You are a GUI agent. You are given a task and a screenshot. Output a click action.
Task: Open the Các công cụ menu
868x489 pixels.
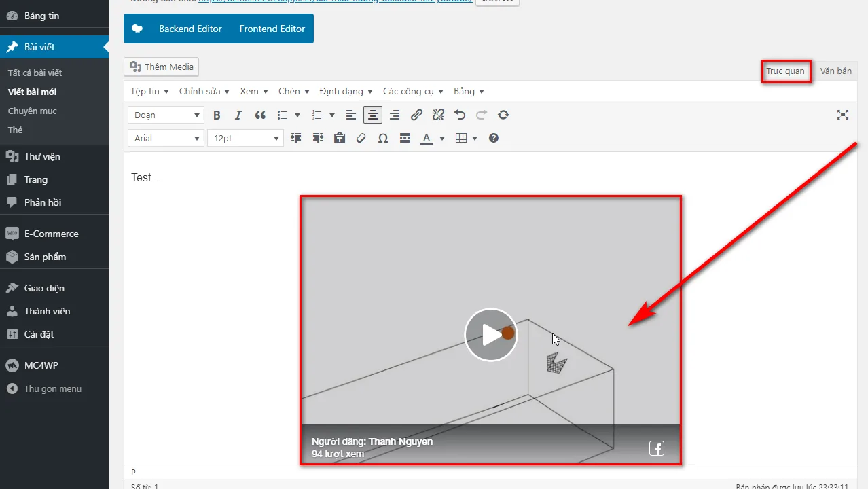click(x=413, y=91)
